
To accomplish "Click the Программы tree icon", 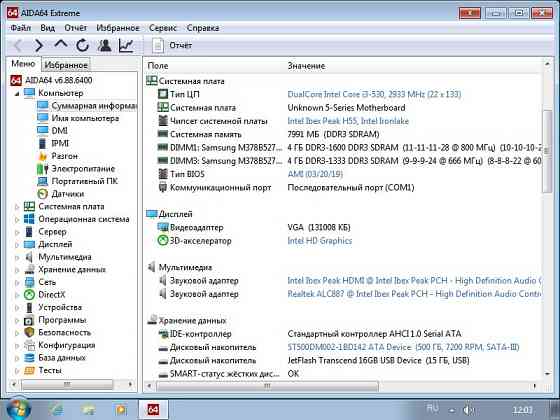I will (x=29, y=320).
